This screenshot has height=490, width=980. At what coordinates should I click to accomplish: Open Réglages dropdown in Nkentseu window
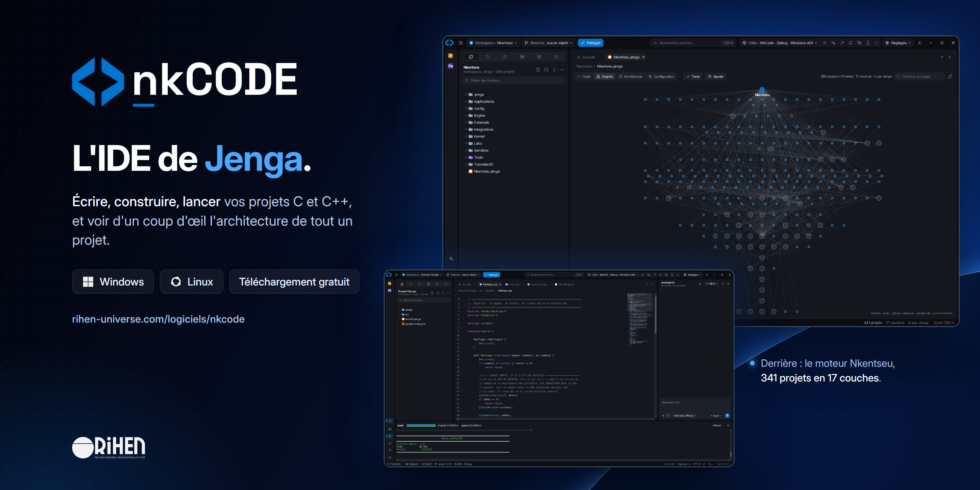[x=898, y=43]
